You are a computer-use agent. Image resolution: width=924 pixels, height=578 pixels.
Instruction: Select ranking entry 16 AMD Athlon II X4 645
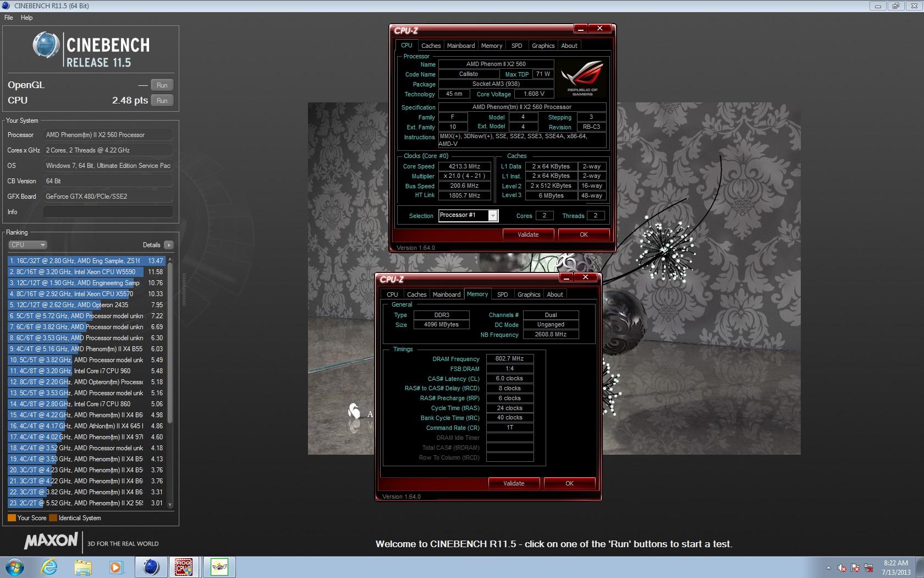pos(86,426)
